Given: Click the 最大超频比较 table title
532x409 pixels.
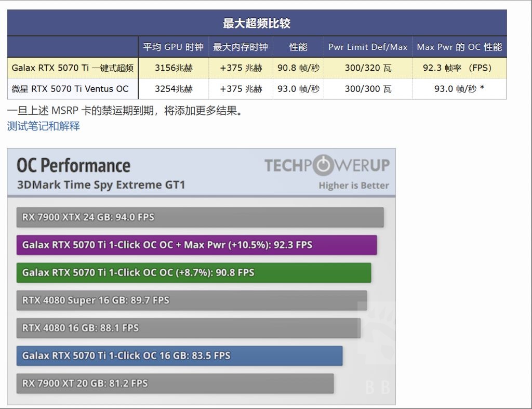Looking at the screenshot, I should click(x=257, y=22).
